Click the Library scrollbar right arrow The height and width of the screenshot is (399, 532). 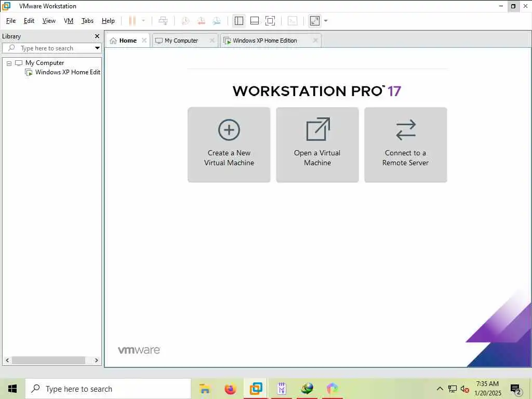[x=96, y=361]
